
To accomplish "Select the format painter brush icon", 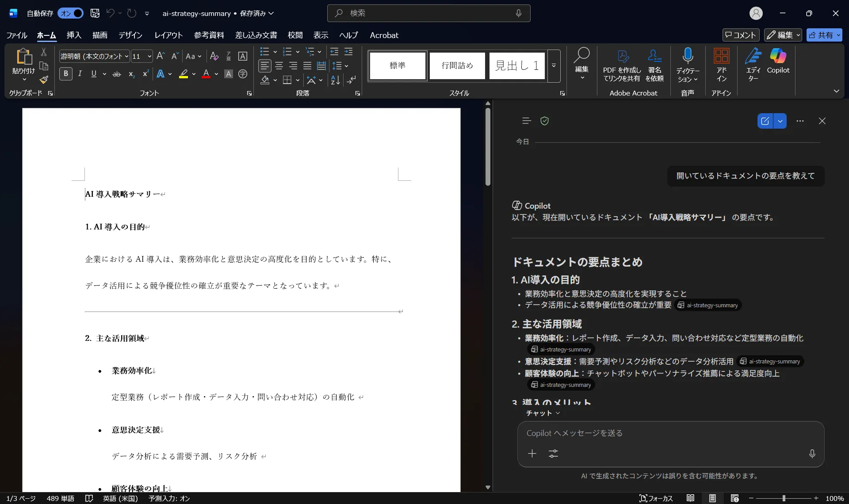I will pos(43,80).
